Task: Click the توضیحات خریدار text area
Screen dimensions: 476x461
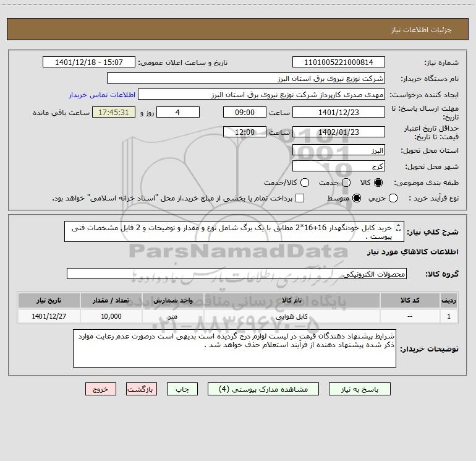Action: pos(234,348)
